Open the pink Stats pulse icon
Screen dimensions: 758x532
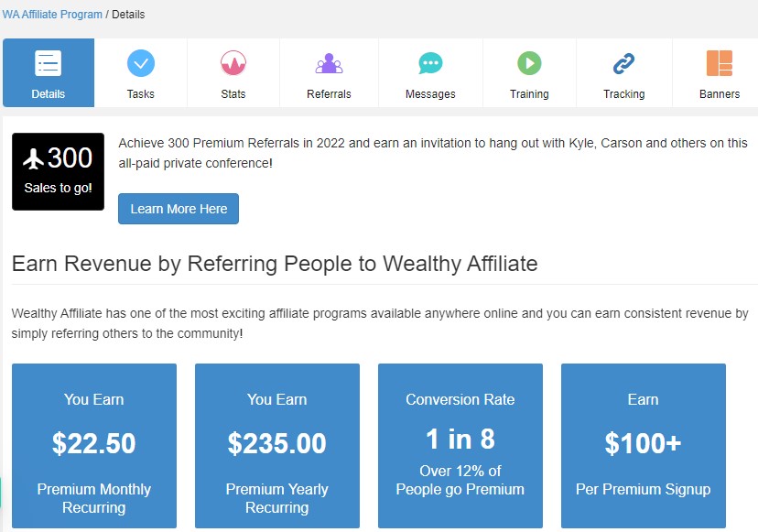[233, 63]
